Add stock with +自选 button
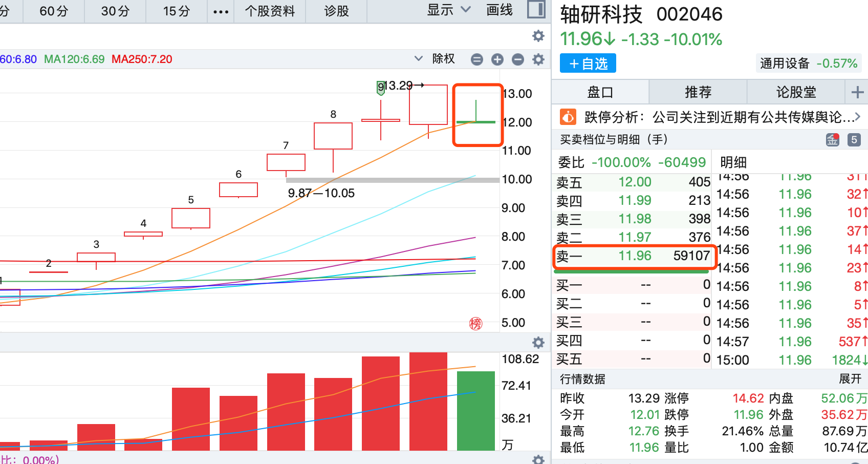This screenshot has height=464, width=868. click(x=588, y=64)
